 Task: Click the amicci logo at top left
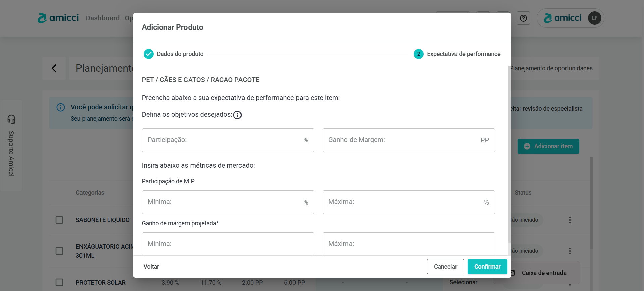pyautogui.click(x=58, y=18)
